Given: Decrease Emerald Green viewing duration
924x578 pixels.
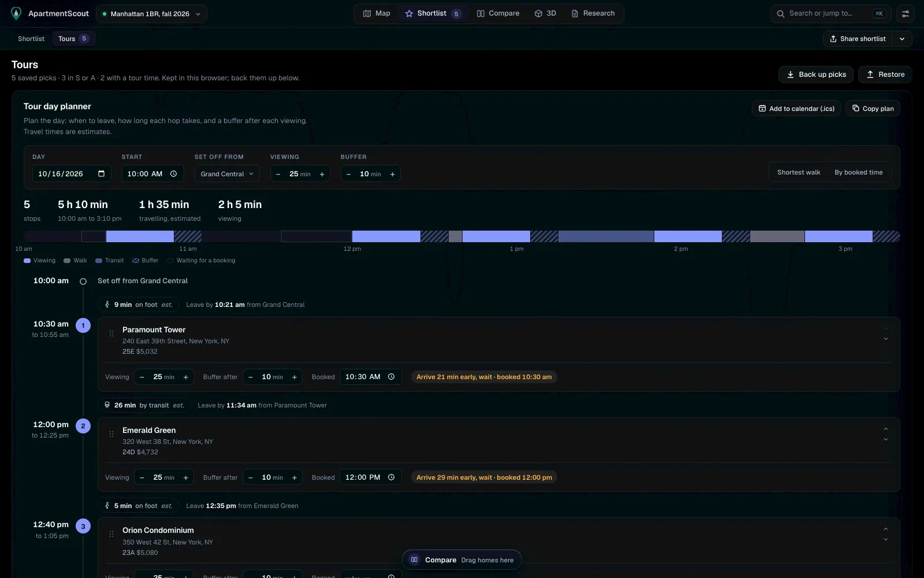Looking at the screenshot, I should tap(142, 477).
